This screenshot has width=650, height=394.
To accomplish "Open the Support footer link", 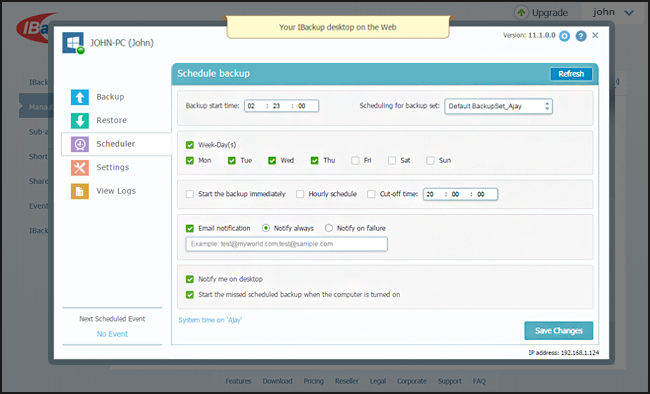I will pyautogui.click(x=450, y=381).
